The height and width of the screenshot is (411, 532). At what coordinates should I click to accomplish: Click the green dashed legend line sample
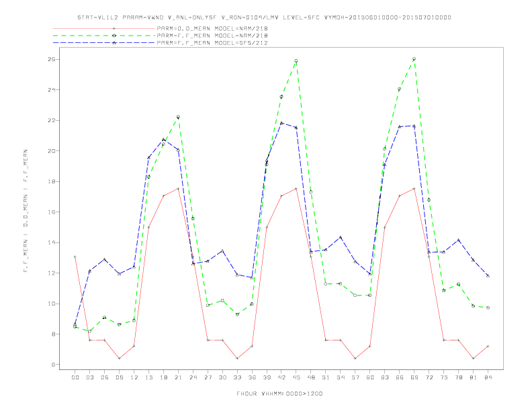click(x=104, y=36)
